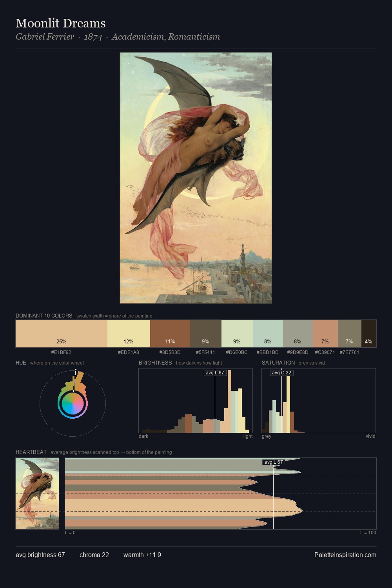This screenshot has height=588, width=392.
Task: Click the artist name Gabriel Ferrier
Action: pyautogui.click(x=45, y=37)
